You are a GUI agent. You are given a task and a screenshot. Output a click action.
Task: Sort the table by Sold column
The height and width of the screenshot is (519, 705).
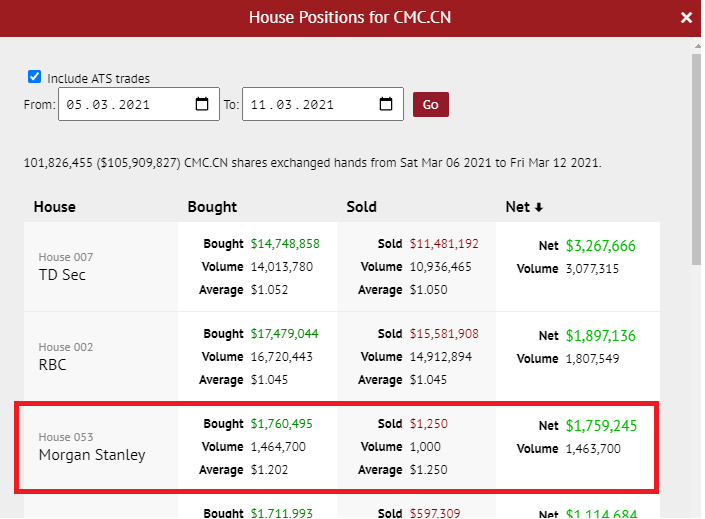361,207
